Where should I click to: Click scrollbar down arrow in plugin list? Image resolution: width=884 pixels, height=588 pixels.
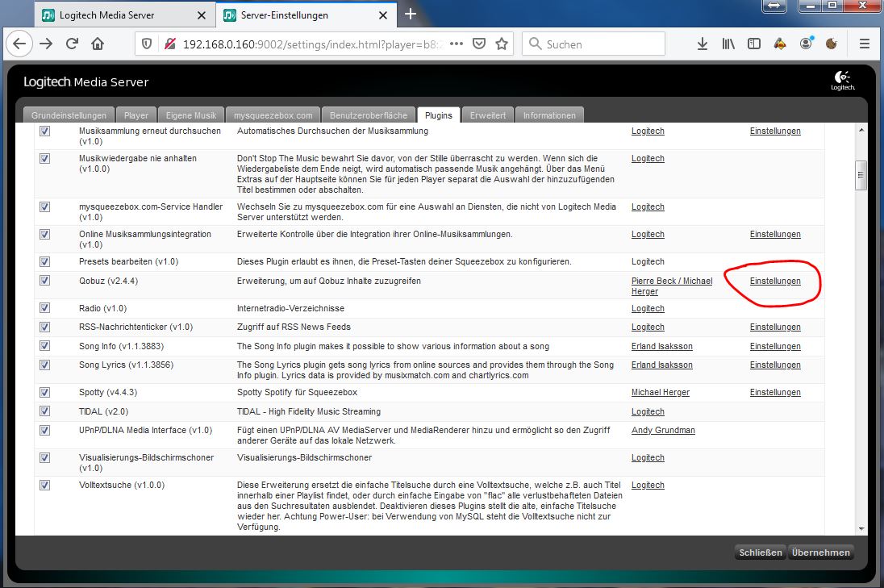[x=861, y=529]
